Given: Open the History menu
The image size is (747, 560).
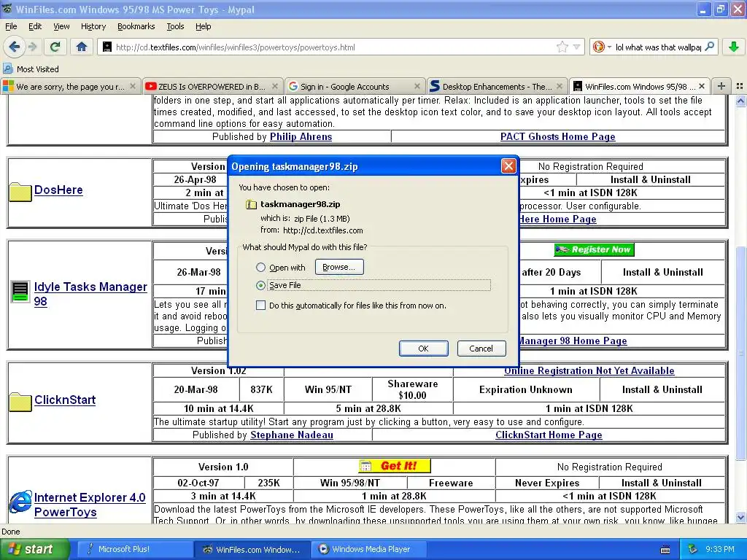Looking at the screenshot, I should point(93,26).
